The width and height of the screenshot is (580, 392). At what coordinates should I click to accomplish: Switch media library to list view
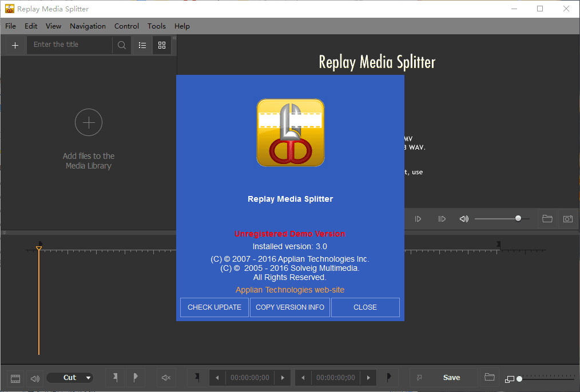point(142,46)
